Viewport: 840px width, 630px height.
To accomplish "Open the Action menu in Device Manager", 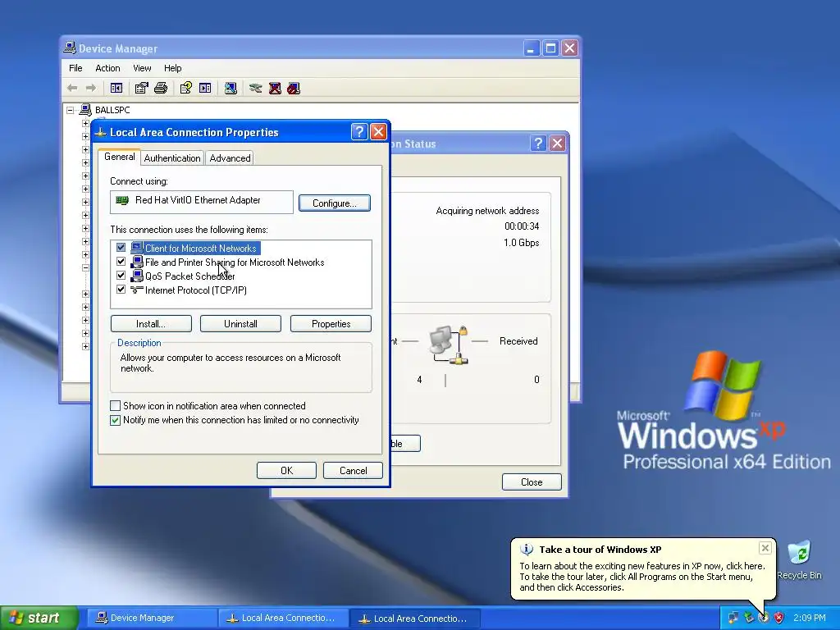I will click(107, 68).
